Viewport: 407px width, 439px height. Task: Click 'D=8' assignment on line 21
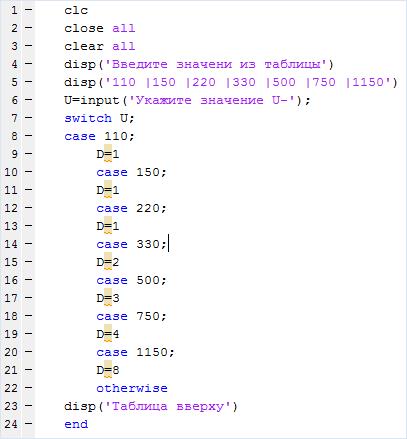108,370
